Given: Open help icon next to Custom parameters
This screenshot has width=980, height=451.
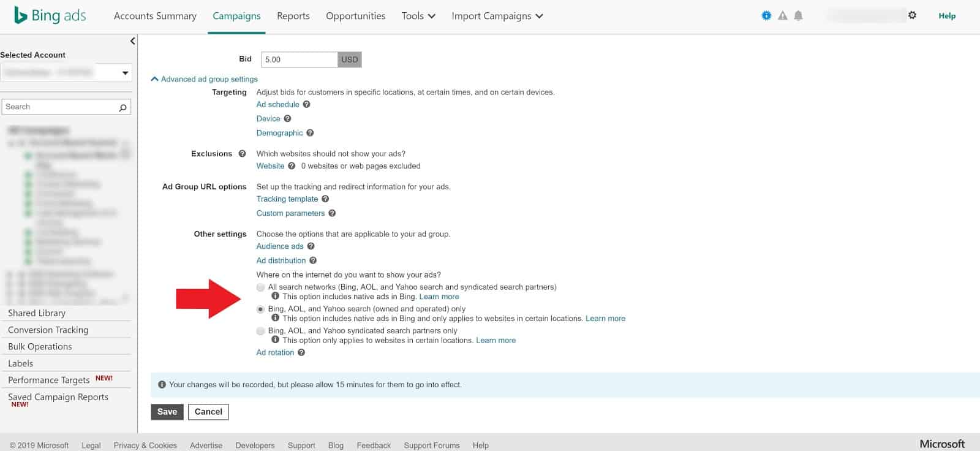Looking at the screenshot, I should tap(332, 213).
